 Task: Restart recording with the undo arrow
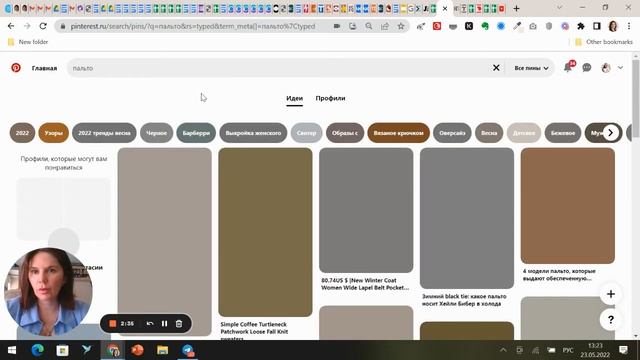click(x=150, y=324)
